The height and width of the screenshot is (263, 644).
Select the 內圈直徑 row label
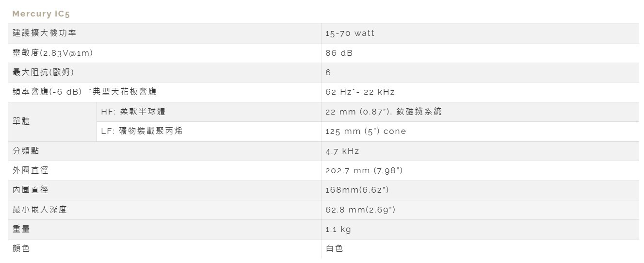(30, 190)
